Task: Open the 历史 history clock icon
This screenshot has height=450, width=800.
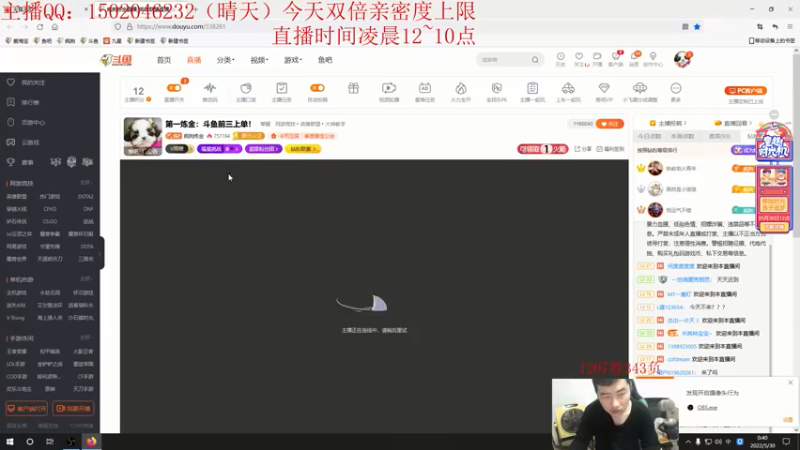Action: (x=560, y=59)
